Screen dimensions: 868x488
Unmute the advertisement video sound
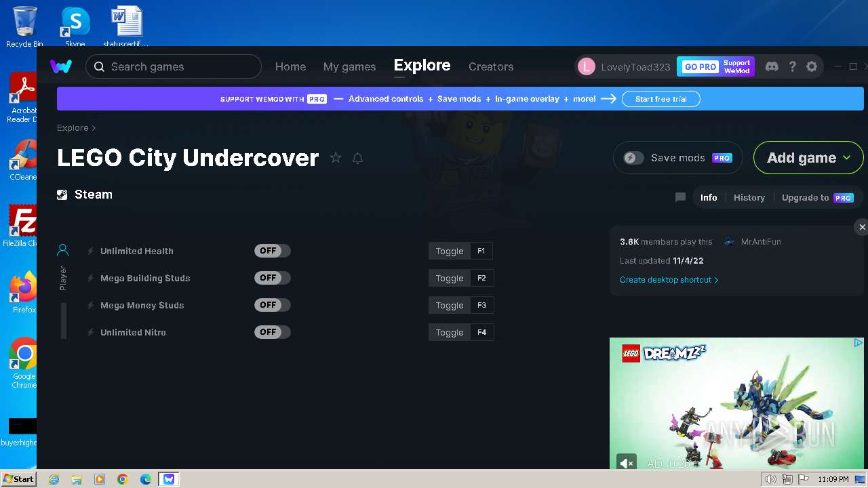tap(627, 463)
